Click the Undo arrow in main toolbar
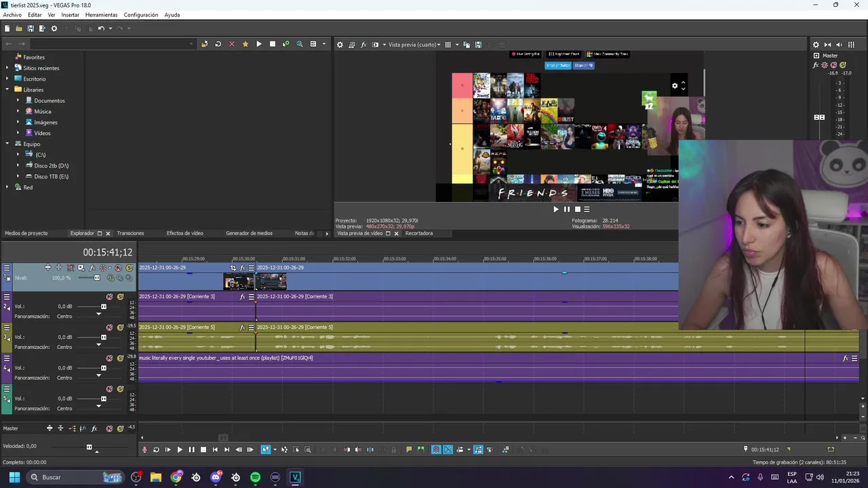868x488 pixels. tap(100, 28)
